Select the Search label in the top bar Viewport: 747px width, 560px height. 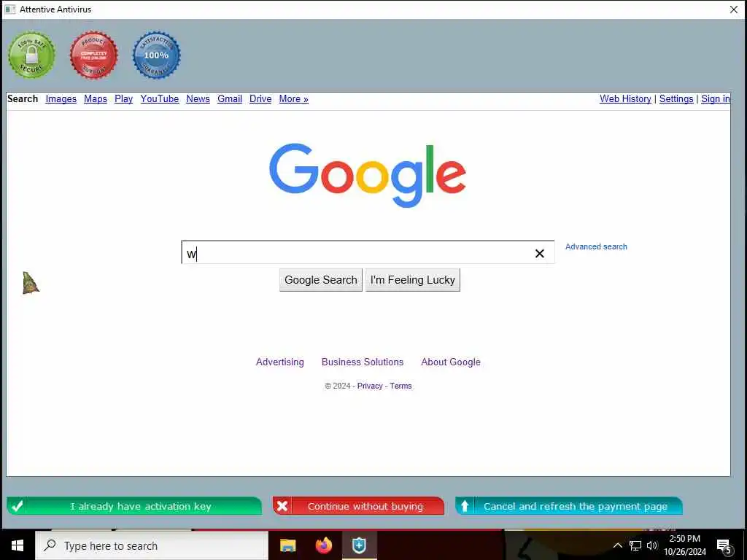(23, 98)
